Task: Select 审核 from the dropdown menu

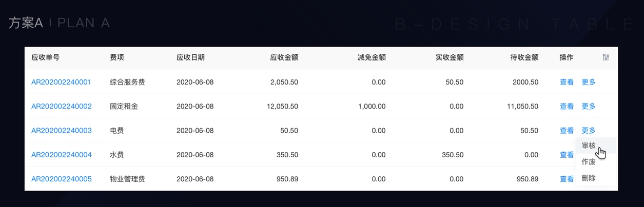Action: [589, 146]
